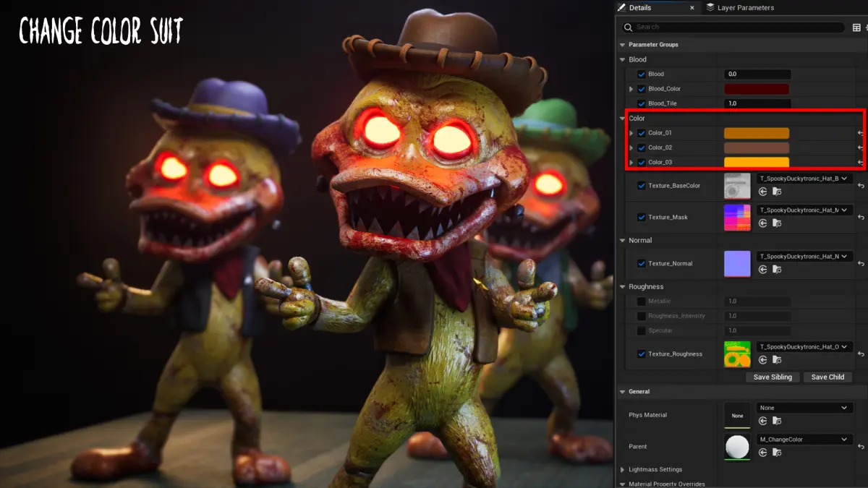
Task: Click the Layer Parameters tab icon
Action: click(710, 7)
